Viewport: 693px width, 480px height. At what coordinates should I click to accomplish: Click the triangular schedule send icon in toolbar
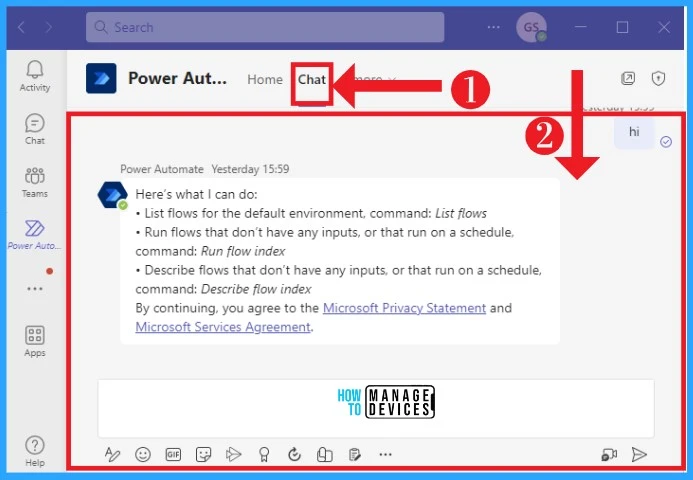233,454
